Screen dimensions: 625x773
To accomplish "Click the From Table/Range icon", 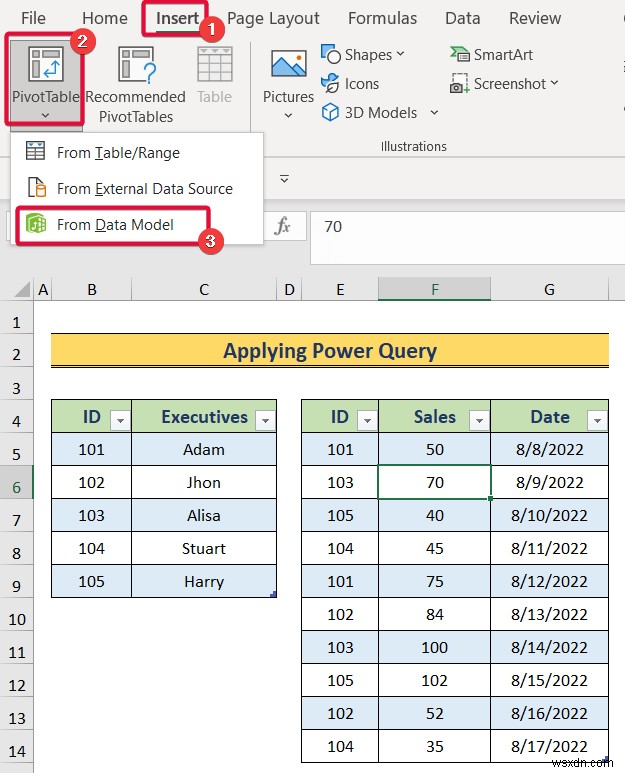I will click(35, 151).
